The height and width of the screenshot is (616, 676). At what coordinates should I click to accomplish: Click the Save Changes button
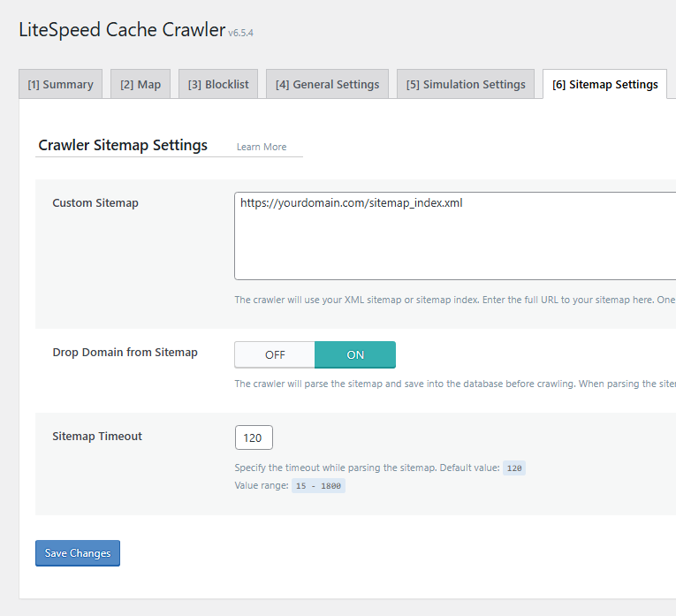78,553
